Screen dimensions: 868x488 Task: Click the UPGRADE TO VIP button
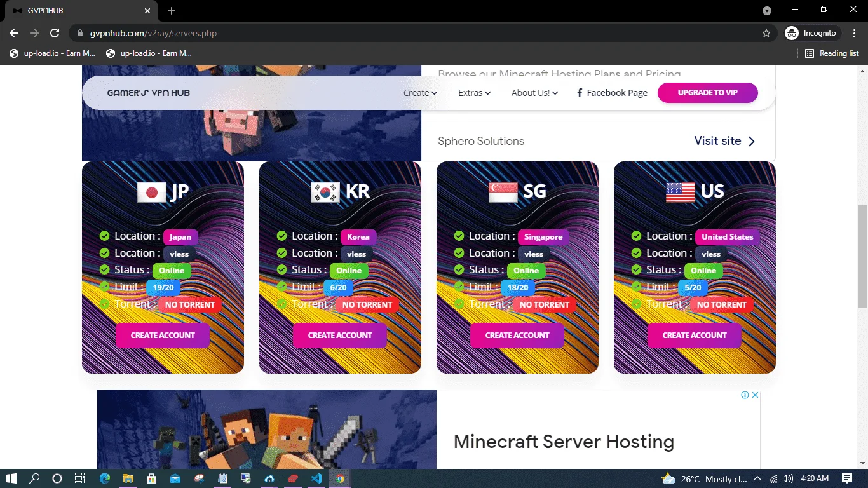(x=708, y=93)
